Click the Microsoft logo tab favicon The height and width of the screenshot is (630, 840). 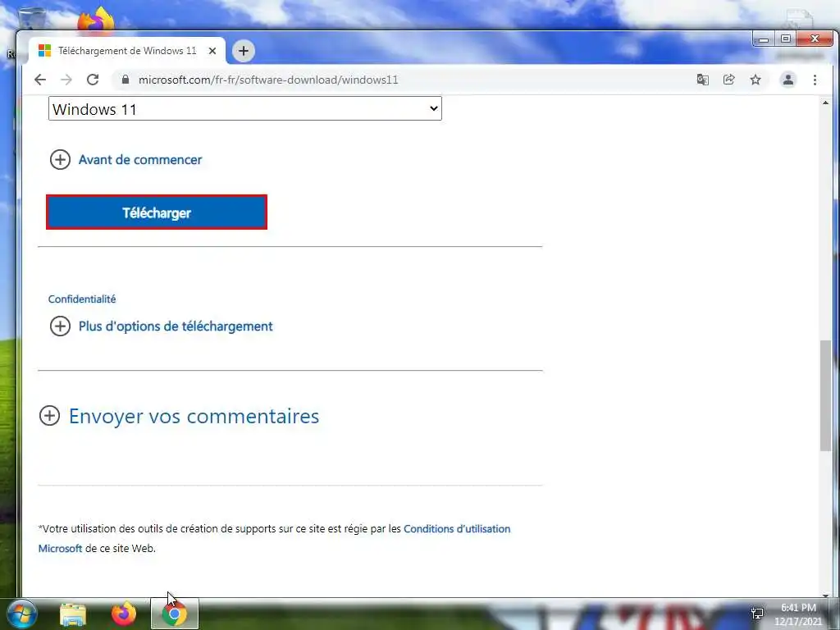(x=44, y=51)
